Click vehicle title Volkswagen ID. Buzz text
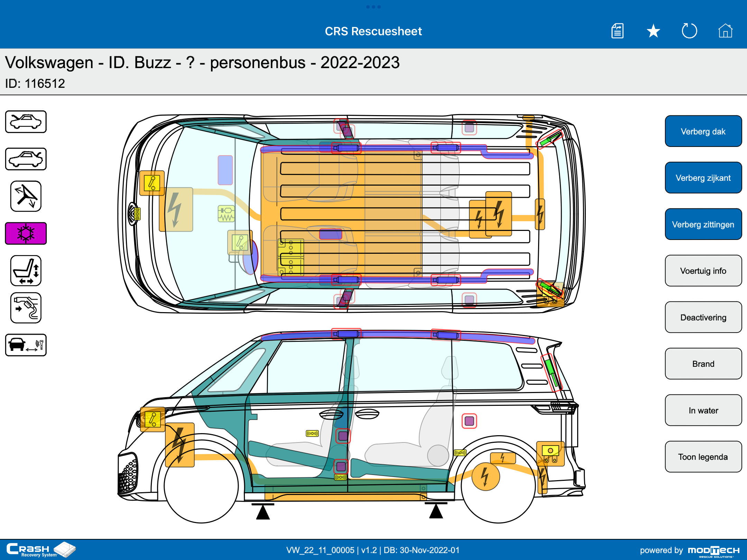 (x=202, y=63)
